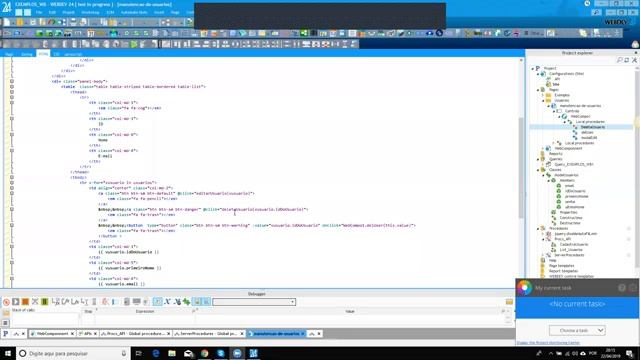
Task: Switch to the Javascript editor tab
Action: [73, 54]
